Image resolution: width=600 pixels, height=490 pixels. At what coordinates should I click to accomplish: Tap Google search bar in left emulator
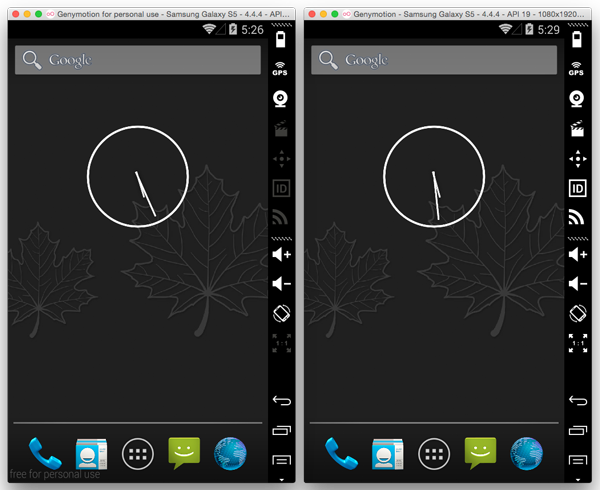pos(138,60)
